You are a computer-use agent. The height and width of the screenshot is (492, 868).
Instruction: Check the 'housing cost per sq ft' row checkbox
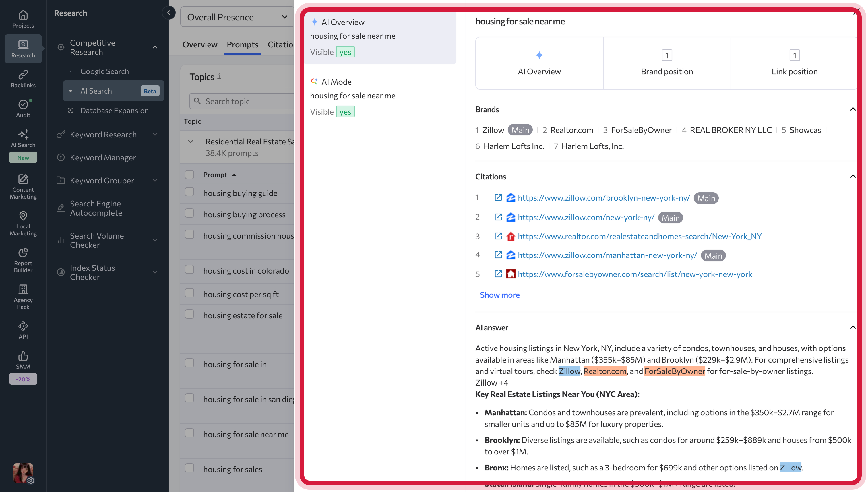tap(189, 293)
